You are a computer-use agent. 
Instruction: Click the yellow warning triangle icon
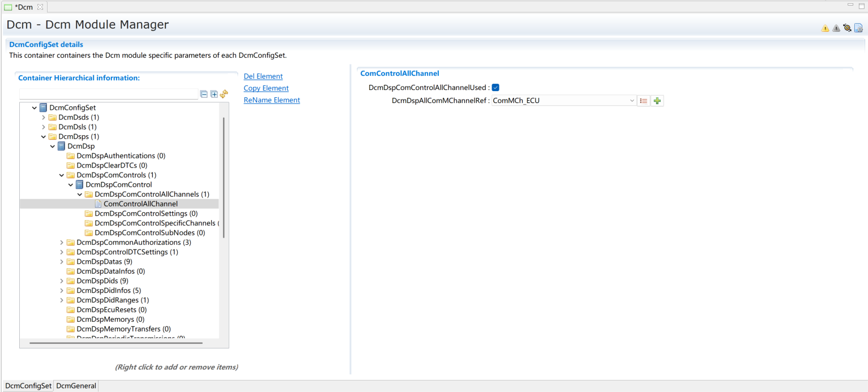pyautogui.click(x=825, y=28)
